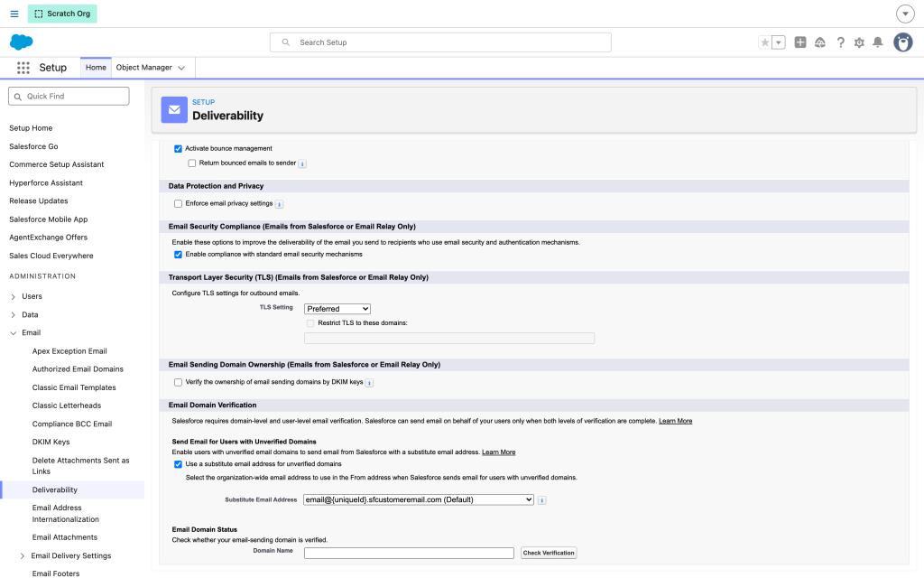924x578 pixels.
Task: Open the notifications bell
Action: (877, 42)
